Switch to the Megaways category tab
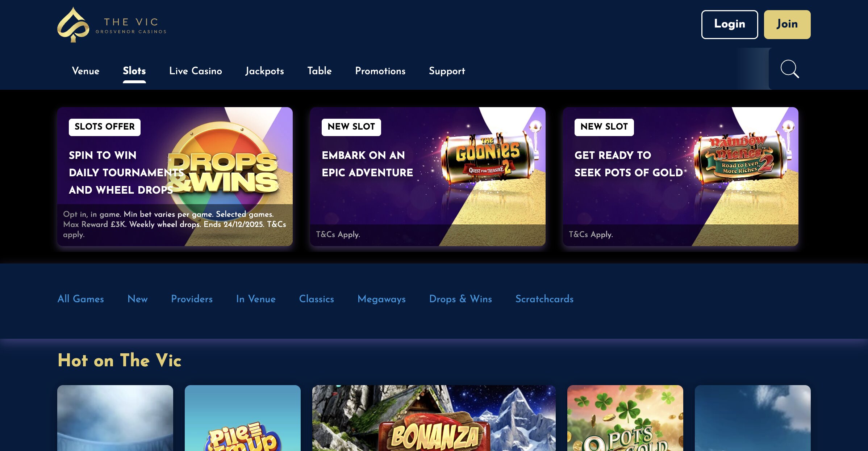Screen dimensions: 868x451 (381, 299)
